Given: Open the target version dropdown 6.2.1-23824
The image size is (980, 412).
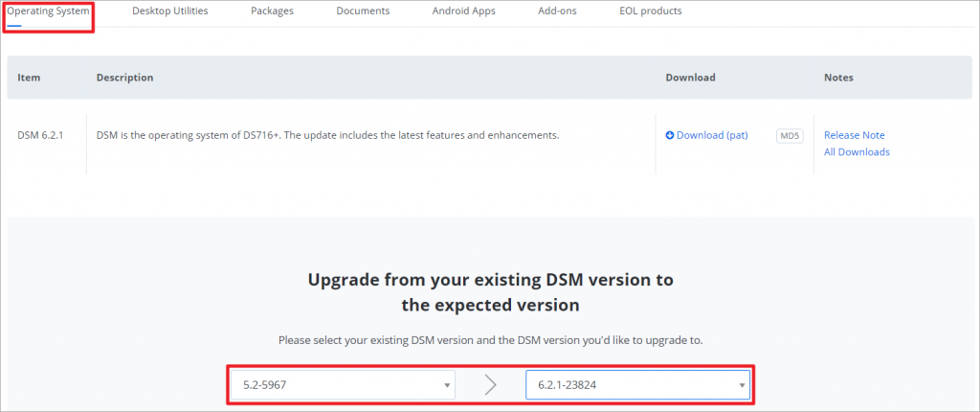Looking at the screenshot, I should click(x=637, y=385).
